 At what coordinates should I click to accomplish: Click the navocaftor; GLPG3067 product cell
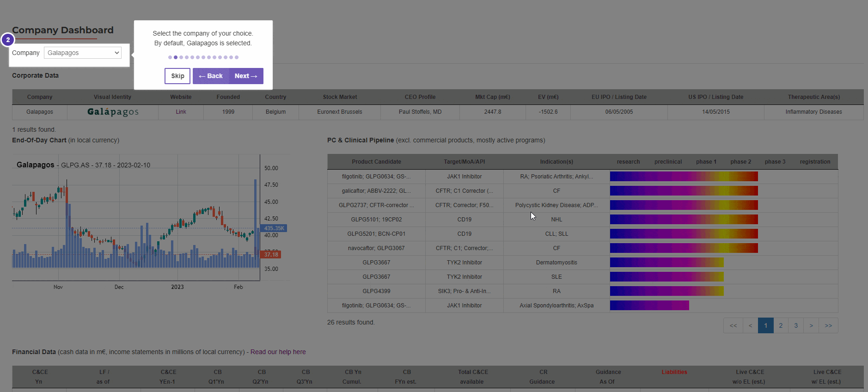pyautogui.click(x=376, y=248)
